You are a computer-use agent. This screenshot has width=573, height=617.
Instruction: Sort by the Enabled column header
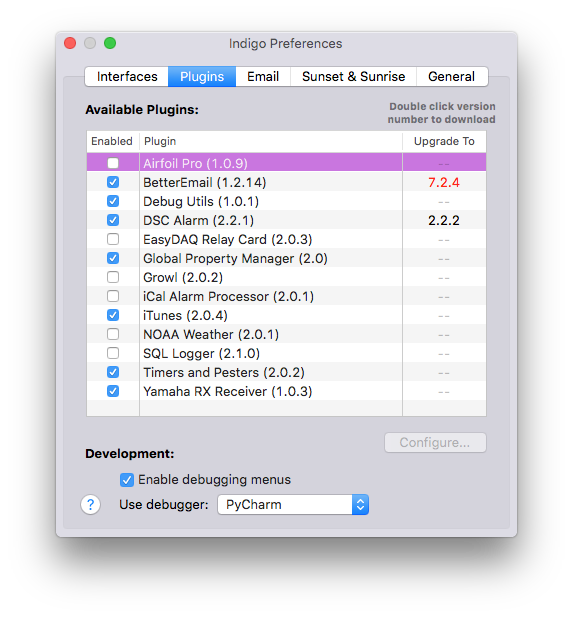[112, 141]
